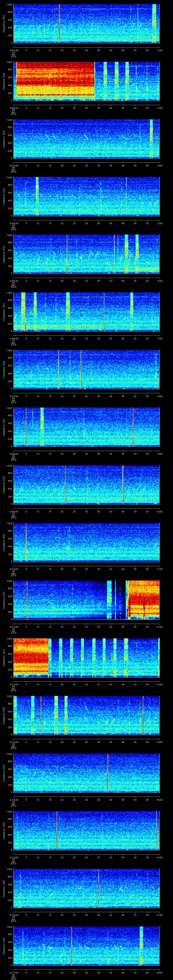Select the red vertical line in the 0:11:00 panel
The height and width of the screenshot is (980, 173).
point(27,600)
